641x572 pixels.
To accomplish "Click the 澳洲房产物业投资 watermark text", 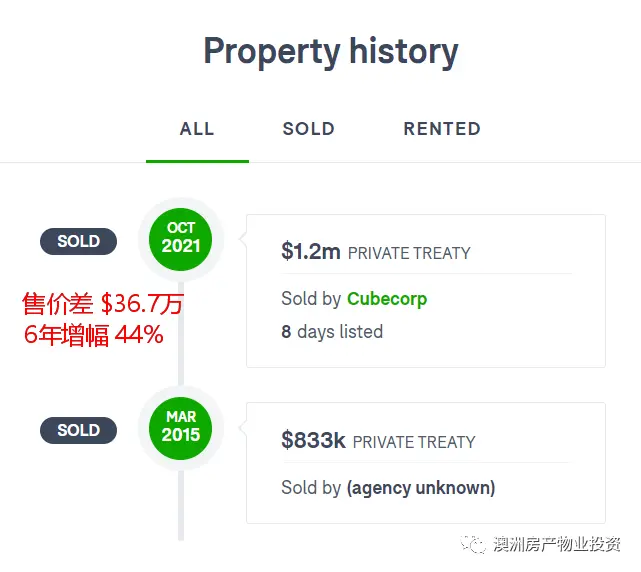I will (557, 544).
